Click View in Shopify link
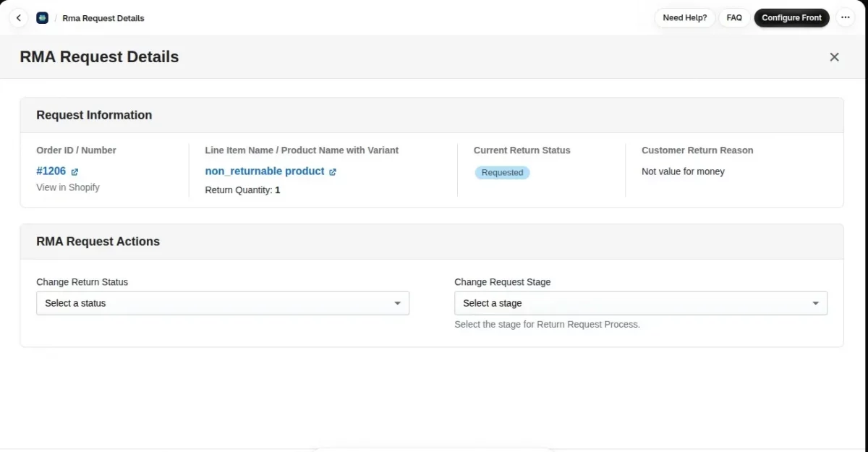Screen dimensions: 868x452 tap(68, 187)
